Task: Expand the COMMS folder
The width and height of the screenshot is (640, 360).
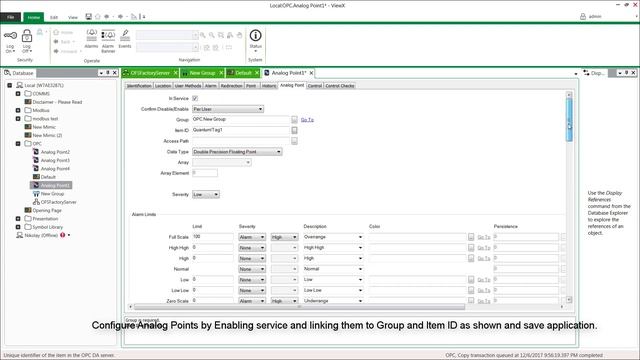Action: tap(18, 93)
